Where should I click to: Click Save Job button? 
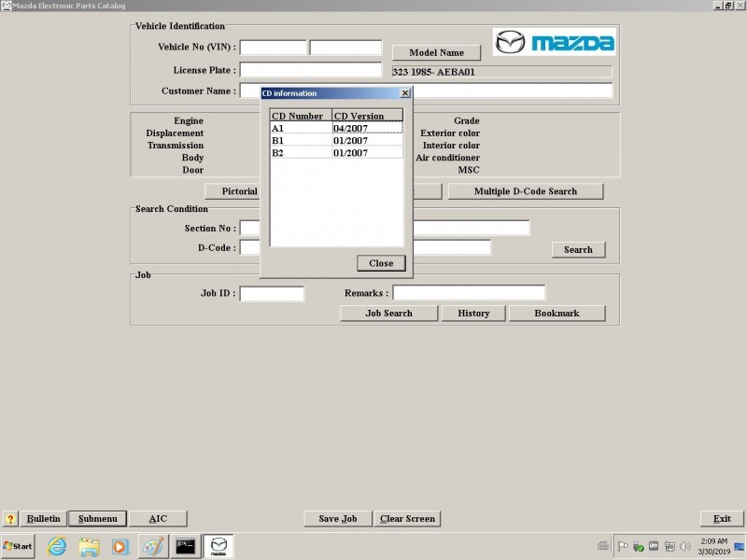pyautogui.click(x=338, y=519)
